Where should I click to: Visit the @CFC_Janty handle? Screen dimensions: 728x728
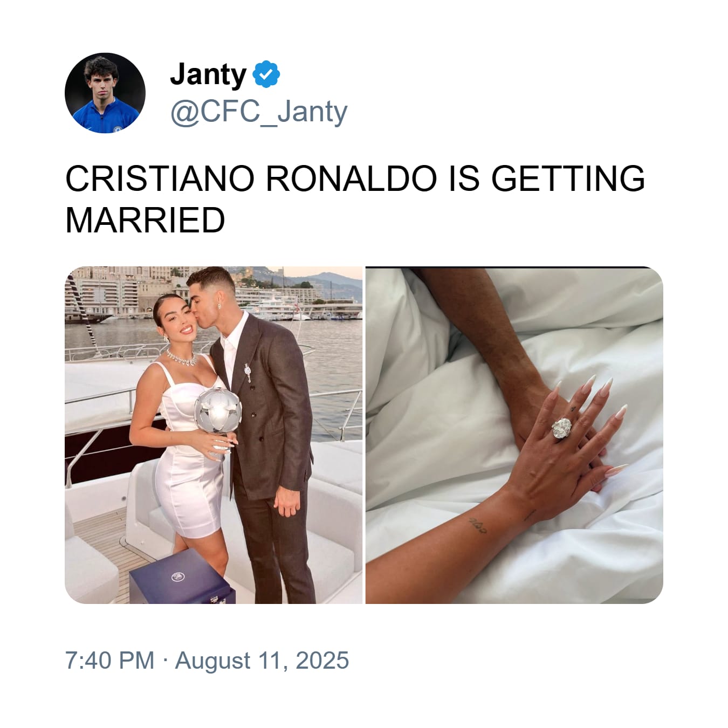[259, 112]
